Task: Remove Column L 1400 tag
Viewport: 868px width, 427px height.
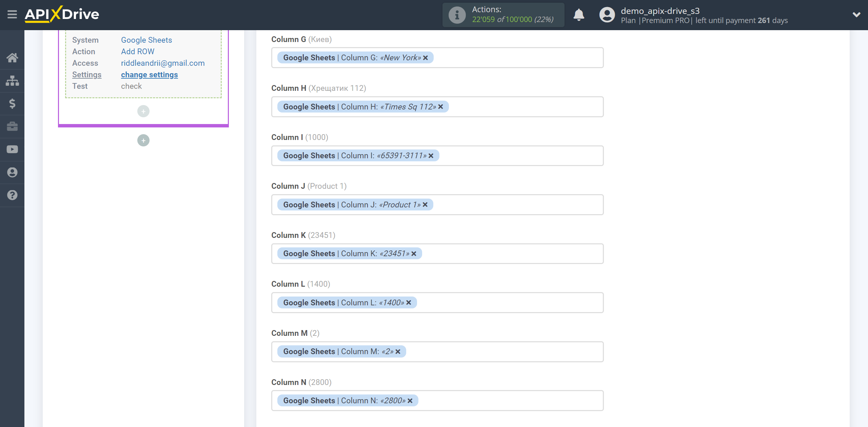Action: (409, 303)
